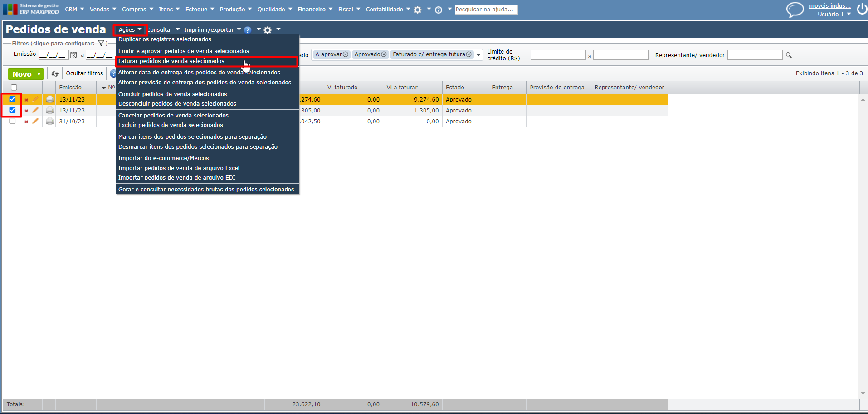
Task: Click the grid scrollbar down arrow
Action: [863, 394]
